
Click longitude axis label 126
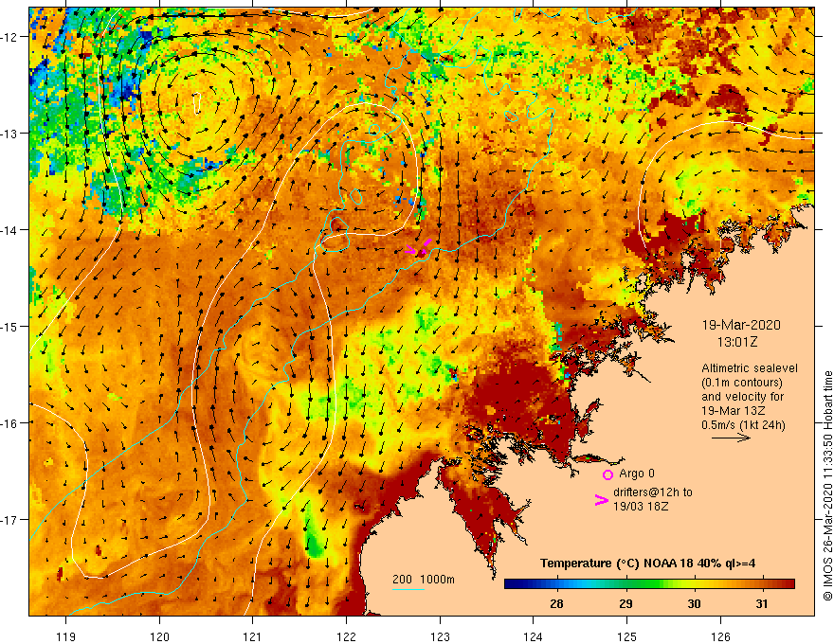[x=720, y=636]
